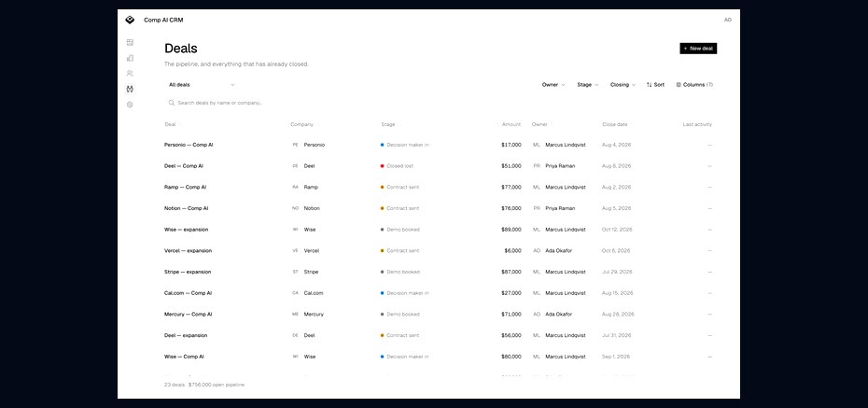Open the Vercel — expansion deal
Viewport: 868px width, 408px height.
[189, 251]
